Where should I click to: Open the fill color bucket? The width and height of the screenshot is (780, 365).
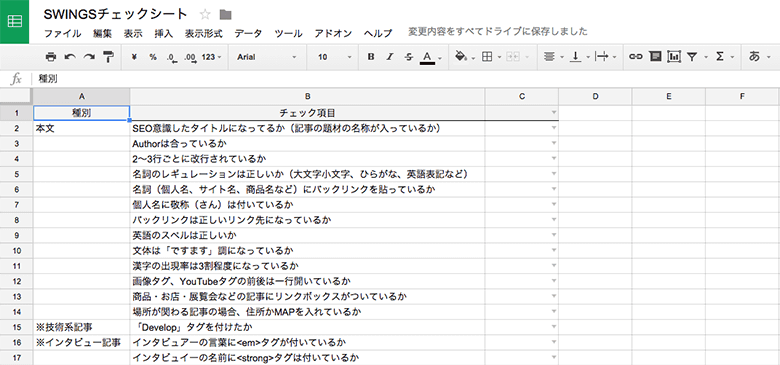click(x=465, y=57)
